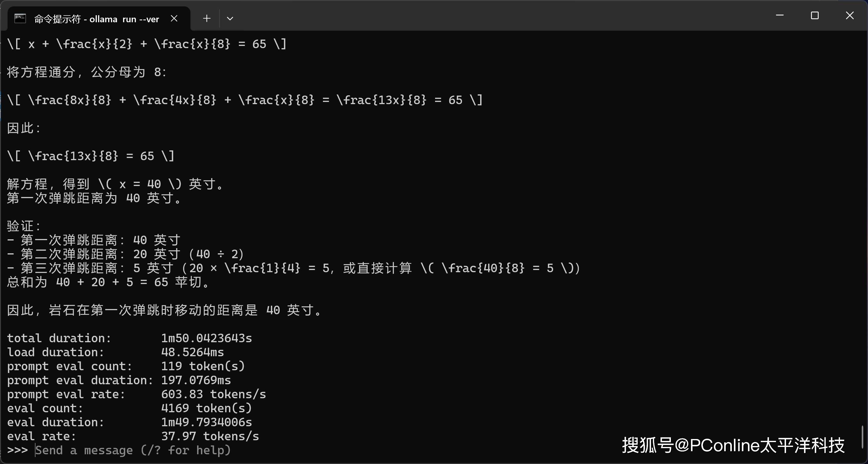Image resolution: width=868 pixels, height=464 pixels.
Task: Click the >>> prompt symbol
Action: click(17, 450)
